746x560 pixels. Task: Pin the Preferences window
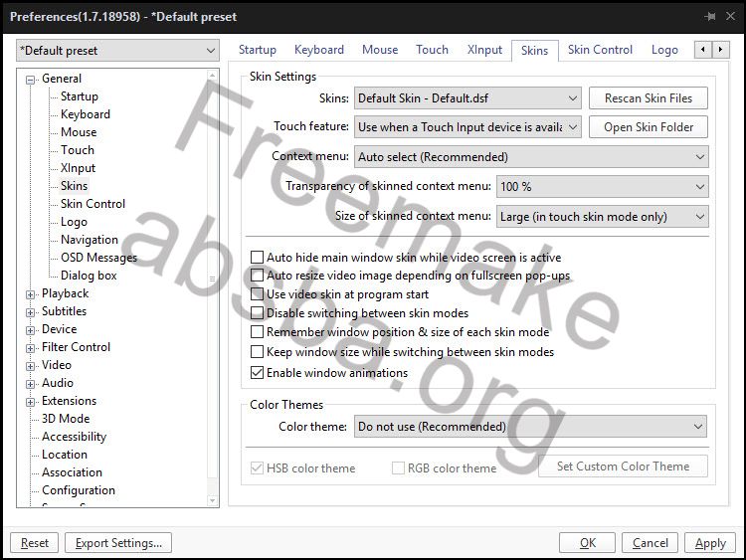click(710, 17)
